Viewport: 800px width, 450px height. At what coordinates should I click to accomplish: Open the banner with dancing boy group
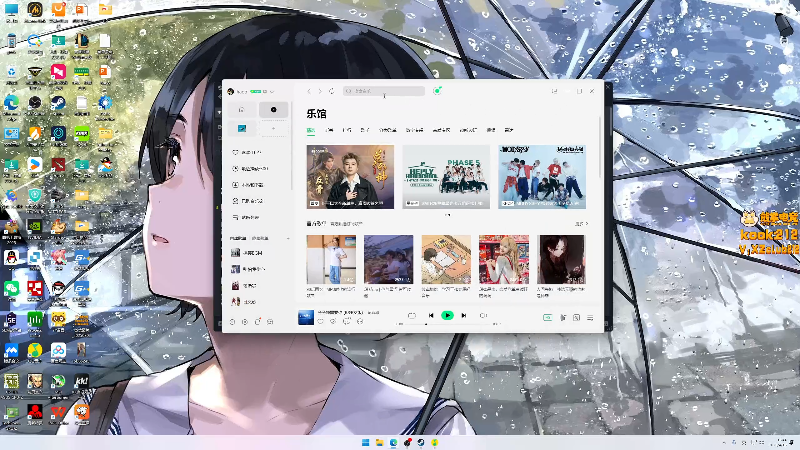click(x=542, y=177)
